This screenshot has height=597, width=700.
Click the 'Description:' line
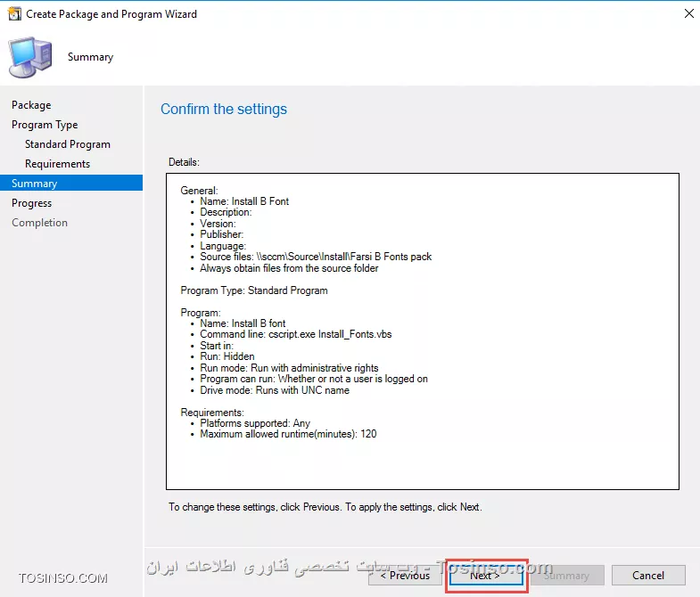point(226,212)
